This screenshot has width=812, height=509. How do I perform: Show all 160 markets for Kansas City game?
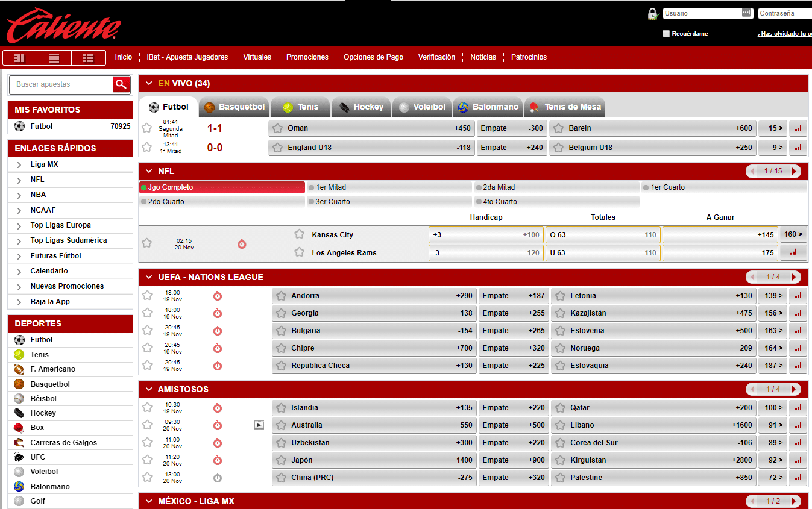click(x=793, y=235)
